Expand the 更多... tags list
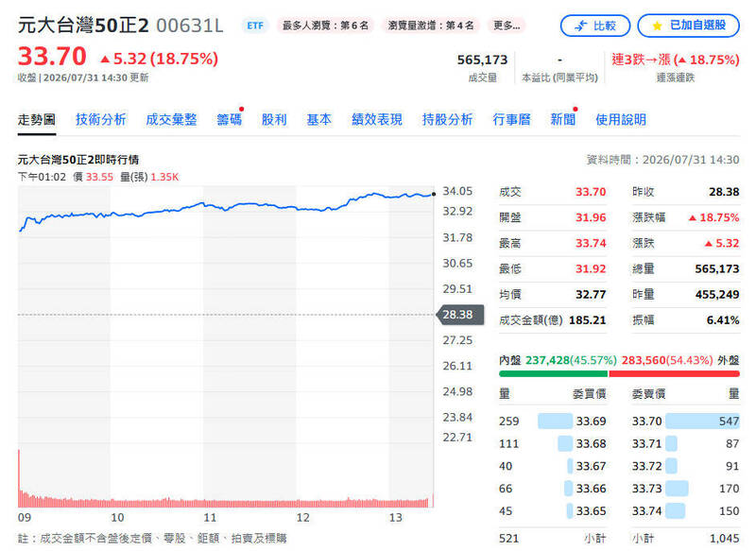 (507, 26)
